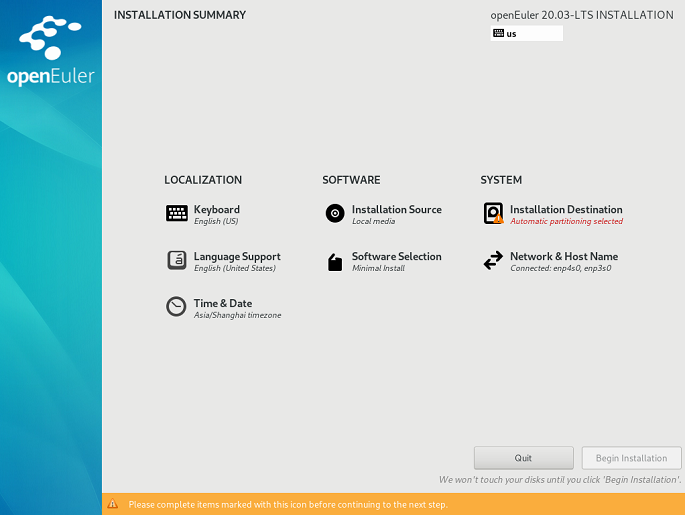Open the Installation Destination disk icon
The height and width of the screenshot is (515, 685).
pyautogui.click(x=493, y=213)
